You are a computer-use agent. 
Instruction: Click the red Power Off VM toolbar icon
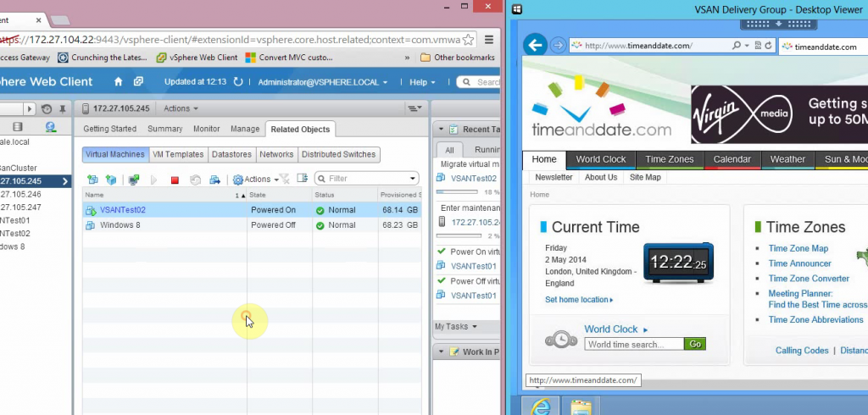(175, 180)
